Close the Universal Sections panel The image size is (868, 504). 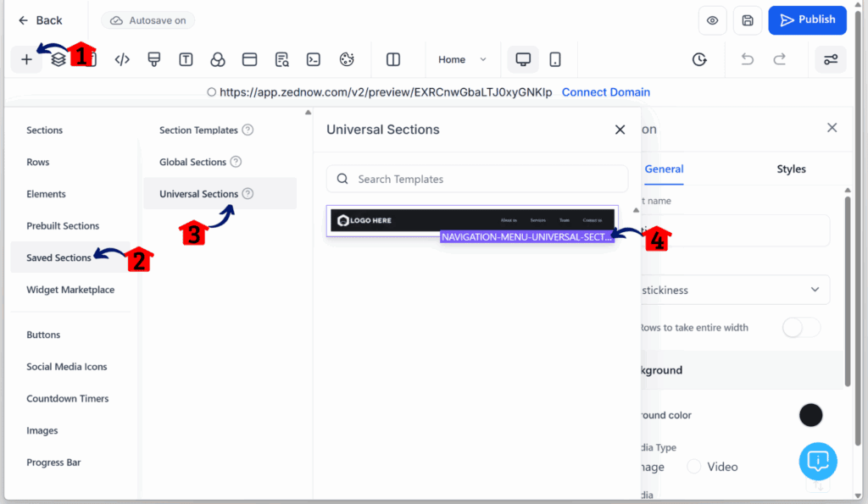pos(620,130)
